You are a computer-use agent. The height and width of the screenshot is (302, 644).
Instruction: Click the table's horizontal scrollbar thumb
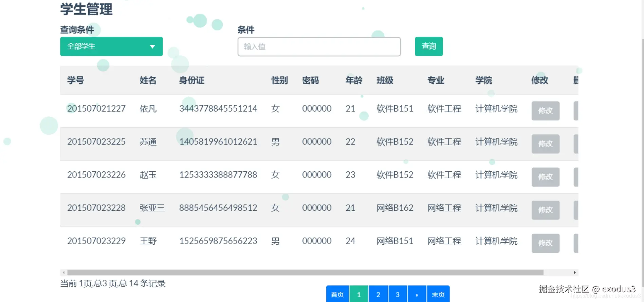tap(305, 272)
